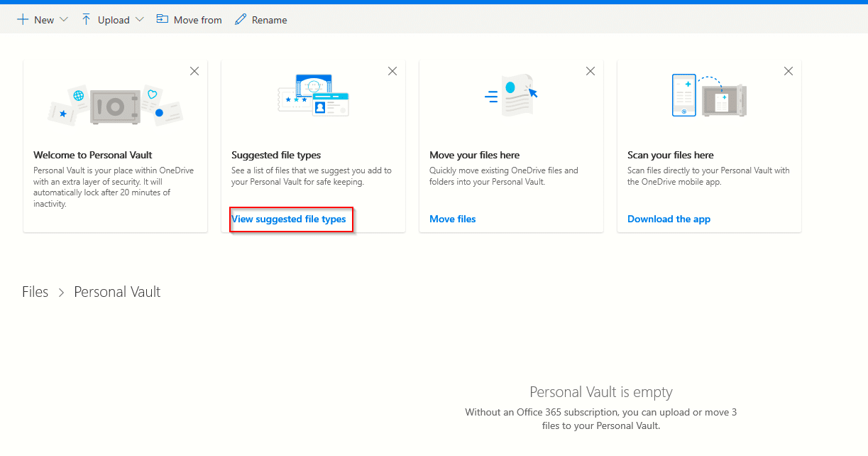The width and height of the screenshot is (868, 456).
Task: Click the automatic lock after 20 minutes description
Action: click(x=114, y=188)
